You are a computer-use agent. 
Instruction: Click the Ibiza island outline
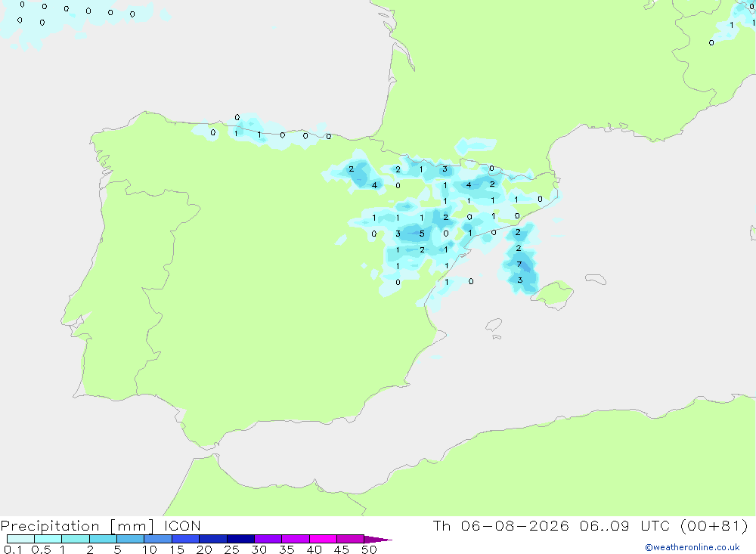point(494,325)
